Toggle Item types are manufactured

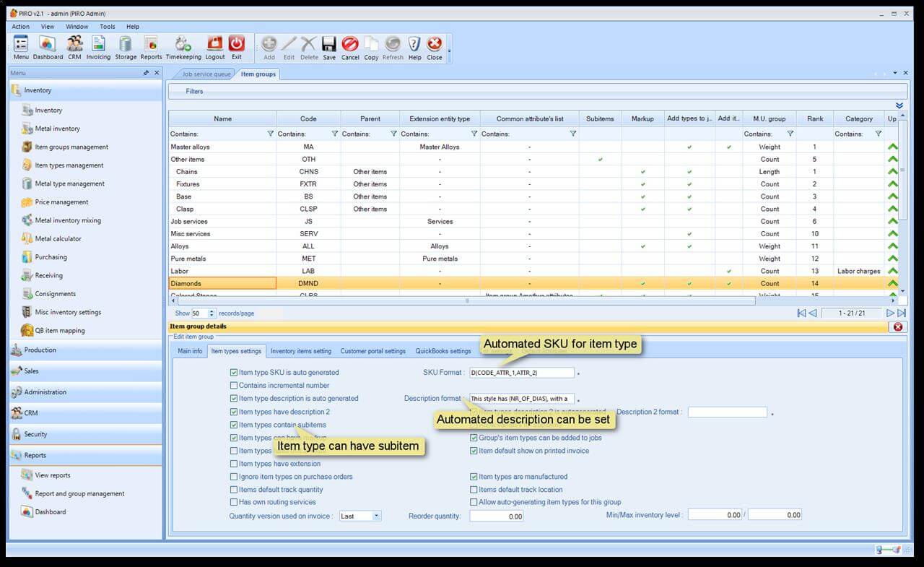click(x=474, y=477)
